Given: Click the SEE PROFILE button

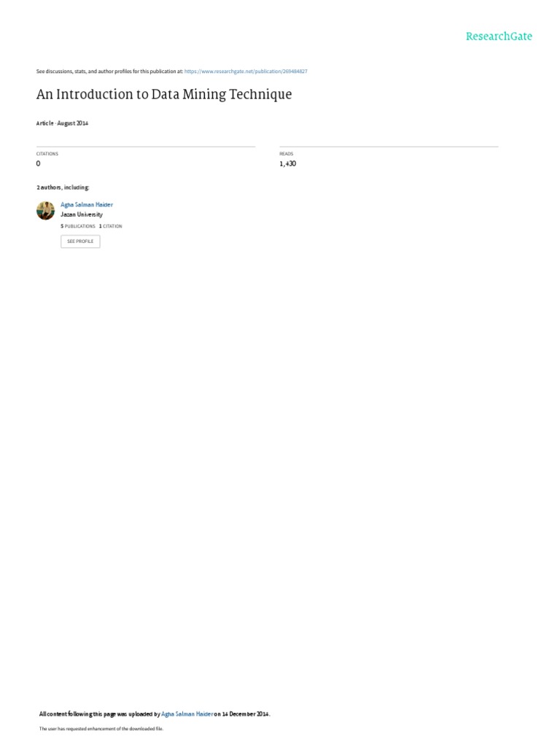Looking at the screenshot, I should point(80,241).
